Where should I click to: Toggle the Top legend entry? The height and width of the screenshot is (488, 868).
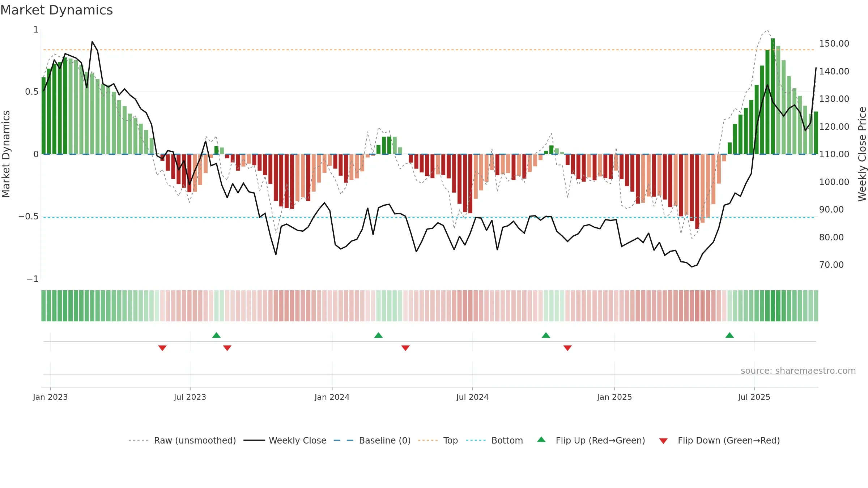pyautogui.click(x=438, y=440)
